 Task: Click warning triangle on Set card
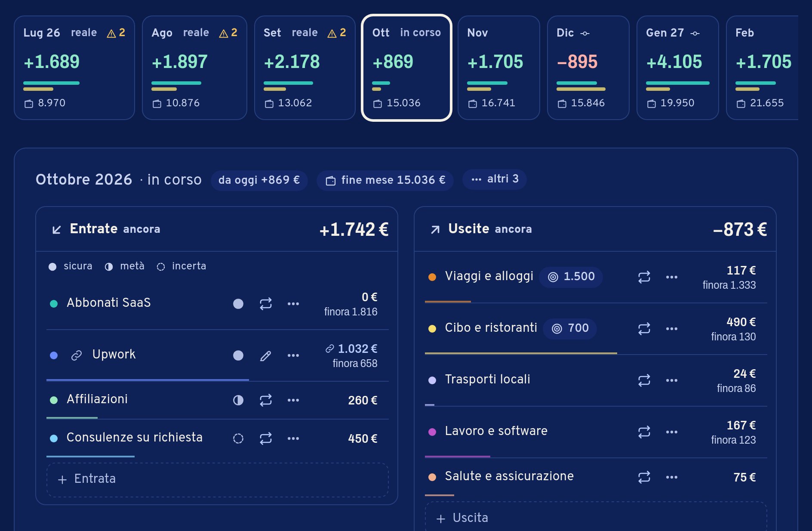click(332, 33)
